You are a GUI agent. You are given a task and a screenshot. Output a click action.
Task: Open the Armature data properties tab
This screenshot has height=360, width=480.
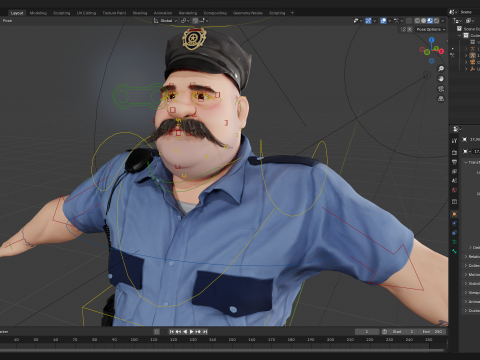(x=454, y=242)
